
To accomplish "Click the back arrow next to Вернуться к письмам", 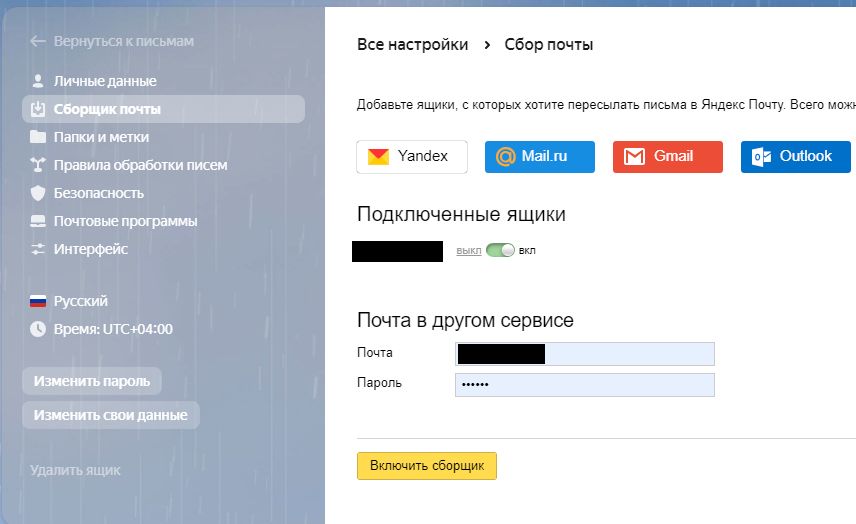I will point(38,41).
